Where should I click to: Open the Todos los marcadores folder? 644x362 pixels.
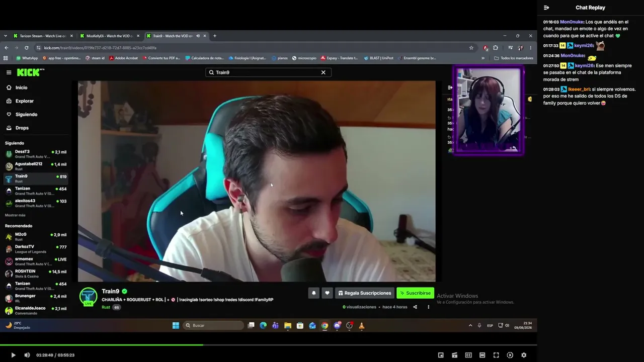[514, 58]
